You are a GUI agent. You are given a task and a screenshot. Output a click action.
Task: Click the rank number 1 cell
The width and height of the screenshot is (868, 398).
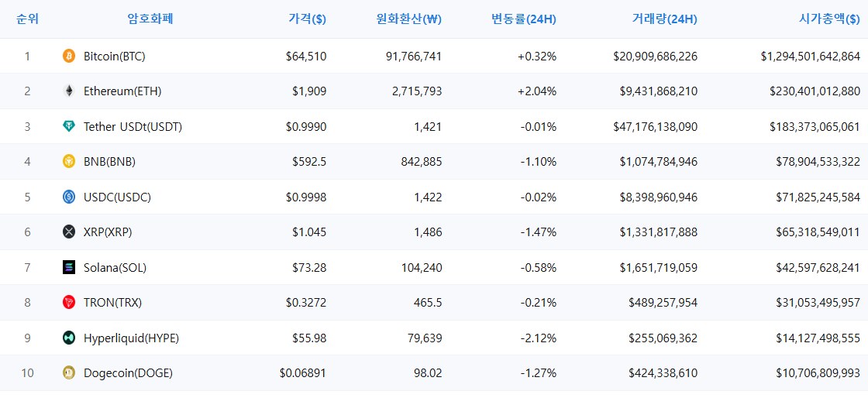tap(28, 56)
